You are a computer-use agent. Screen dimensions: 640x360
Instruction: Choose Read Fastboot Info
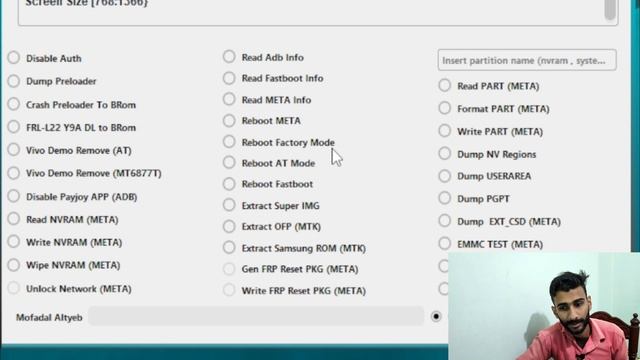pyautogui.click(x=229, y=78)
